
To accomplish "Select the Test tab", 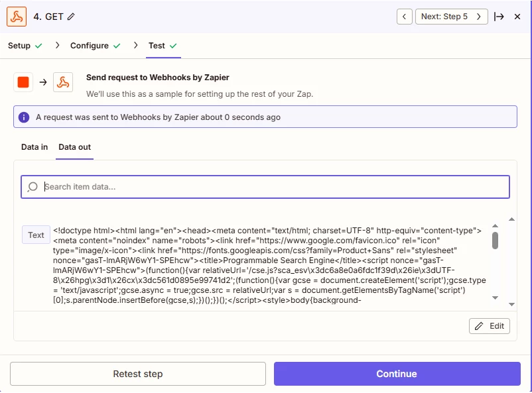I will click(163, 46).
